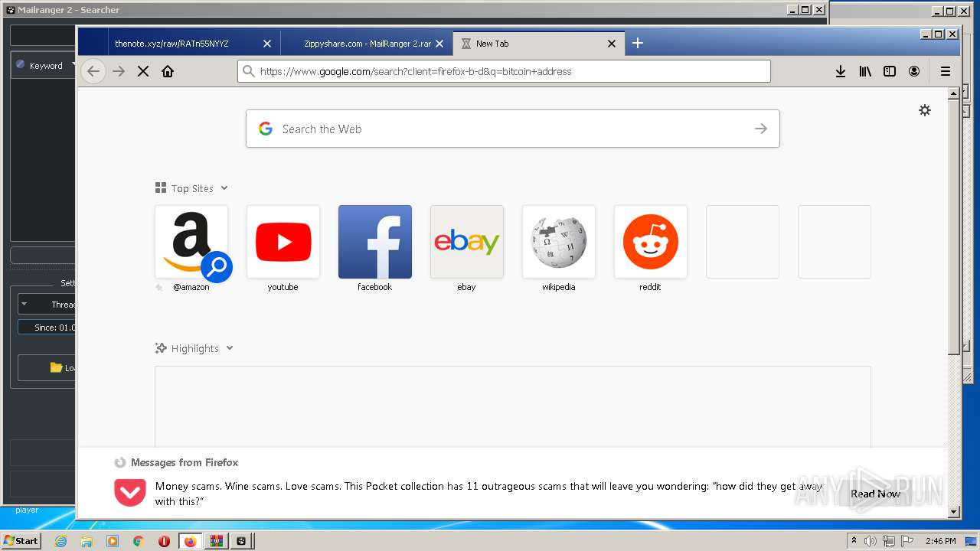Open Windows Explorer from taskbar

pos(87,541)
